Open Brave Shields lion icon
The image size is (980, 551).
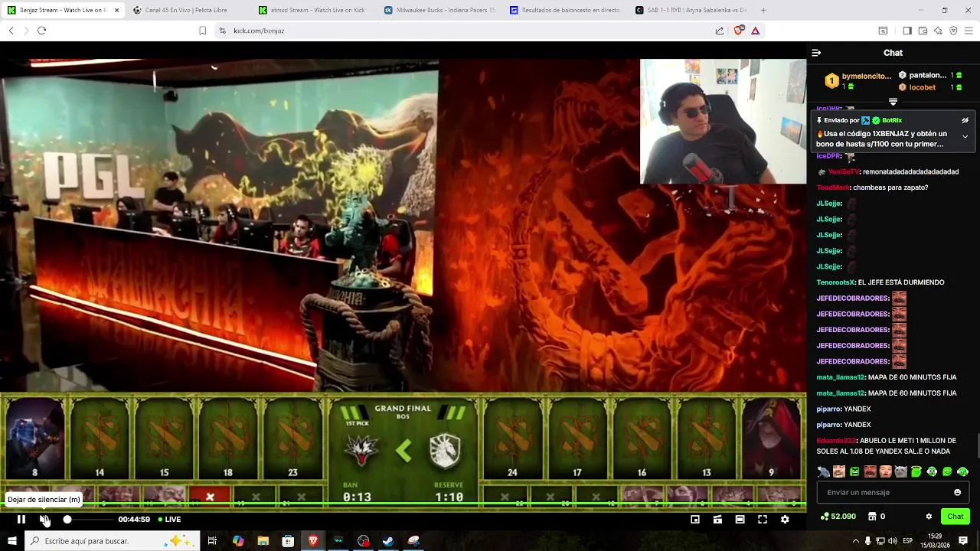click(739, 31)
